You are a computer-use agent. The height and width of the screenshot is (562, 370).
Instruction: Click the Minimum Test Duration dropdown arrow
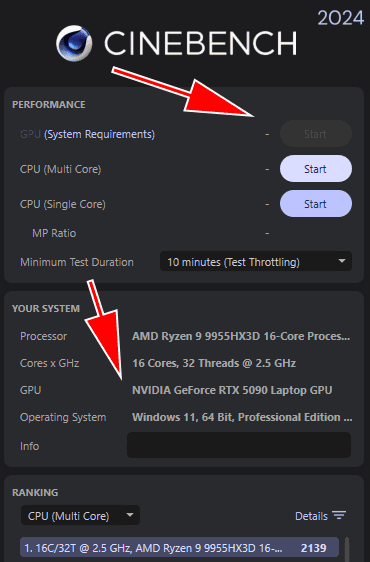[342, 261]
